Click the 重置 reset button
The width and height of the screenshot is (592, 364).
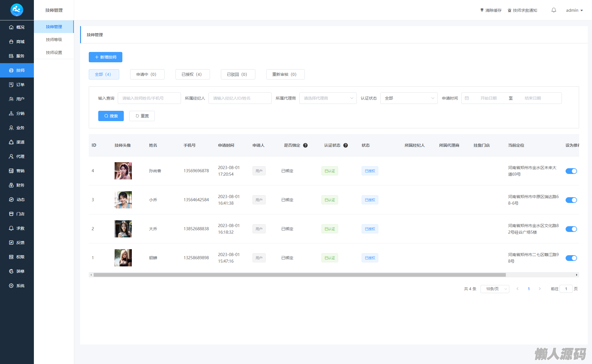tap(142, 116)
